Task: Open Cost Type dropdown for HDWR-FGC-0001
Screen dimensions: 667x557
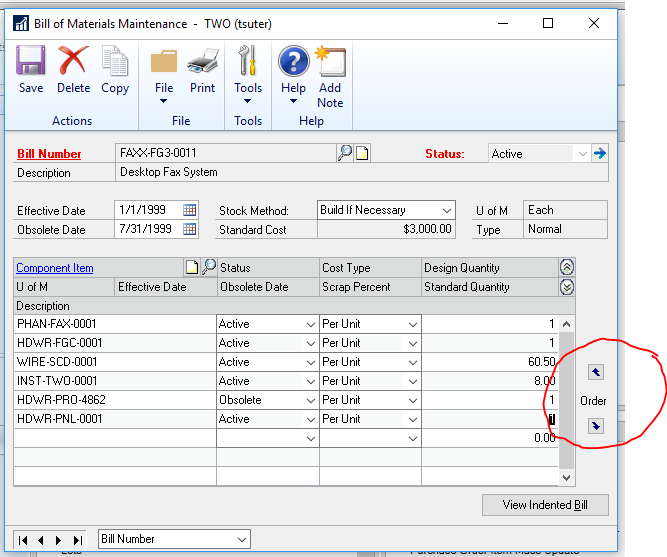Action: (x=413, y=343)
